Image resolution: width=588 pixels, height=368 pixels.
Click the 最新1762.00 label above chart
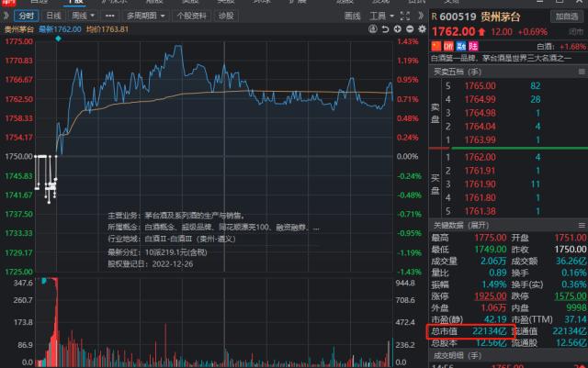60,29
